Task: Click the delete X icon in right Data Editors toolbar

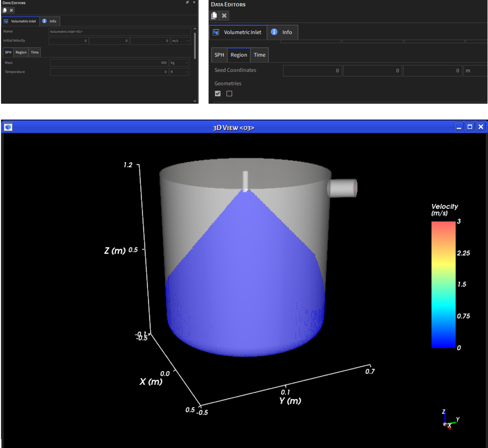Action: (x=224, y=15)
